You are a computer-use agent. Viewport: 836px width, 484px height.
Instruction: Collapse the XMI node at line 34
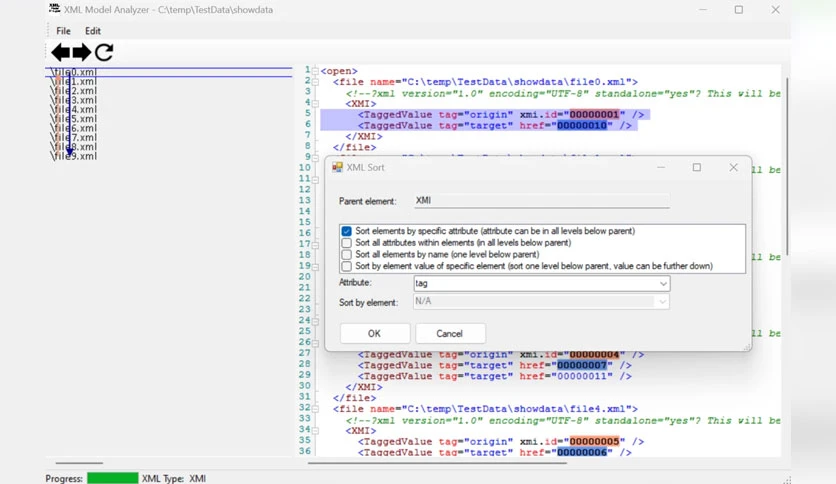[316, 430]
